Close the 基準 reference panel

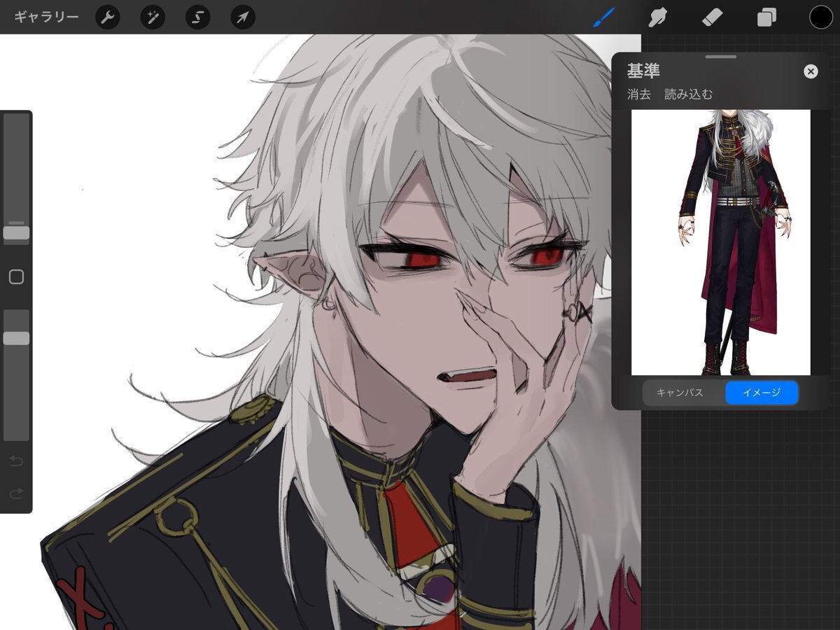click(x=811, y=71)
